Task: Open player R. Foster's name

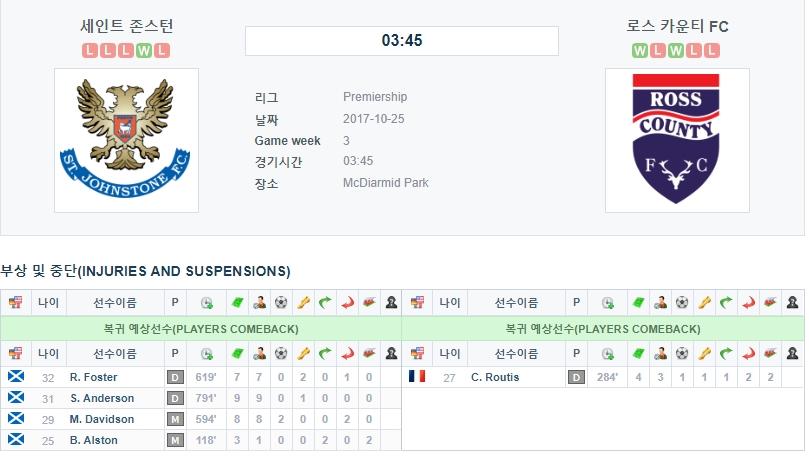Action: coord(93,377)
